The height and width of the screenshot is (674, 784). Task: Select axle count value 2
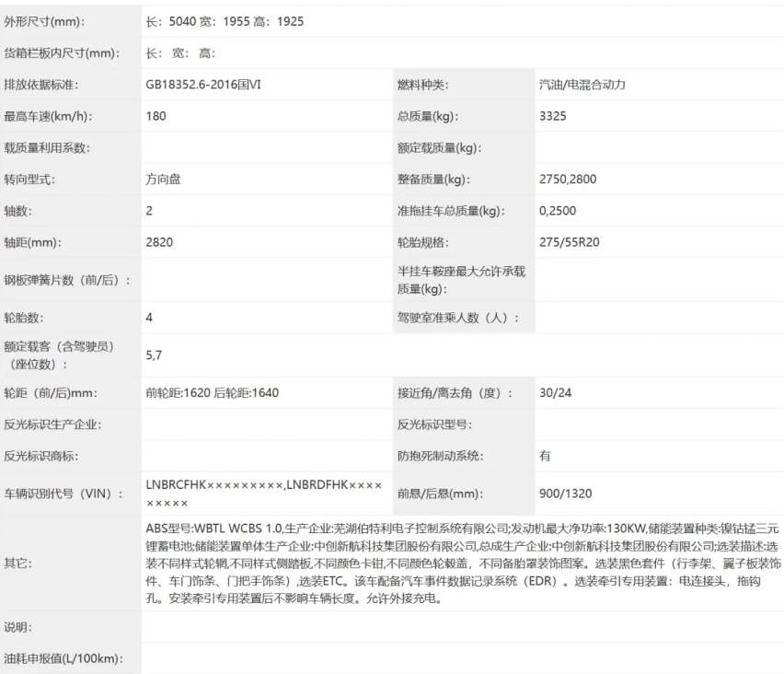(149, 211)
